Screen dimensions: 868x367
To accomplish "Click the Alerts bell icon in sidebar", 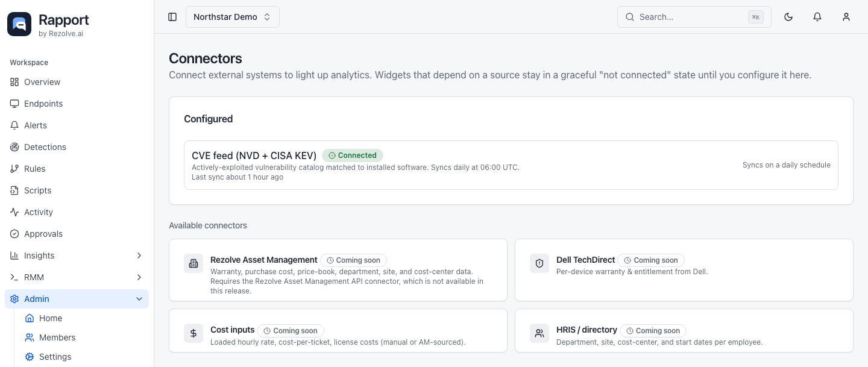I will pyautogui.click(x=14, y=125).
